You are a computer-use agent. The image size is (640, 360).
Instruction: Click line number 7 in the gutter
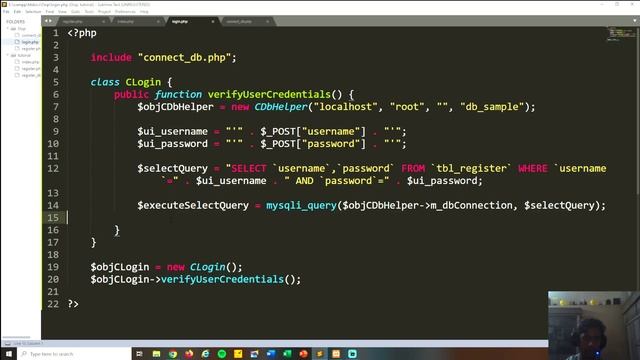(x=56, y=107)
